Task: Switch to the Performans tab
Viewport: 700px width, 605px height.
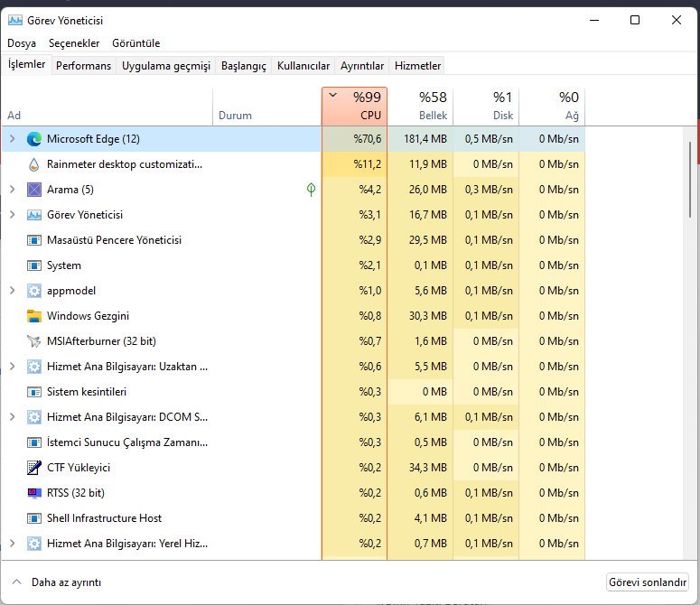Action: point(83,66)
